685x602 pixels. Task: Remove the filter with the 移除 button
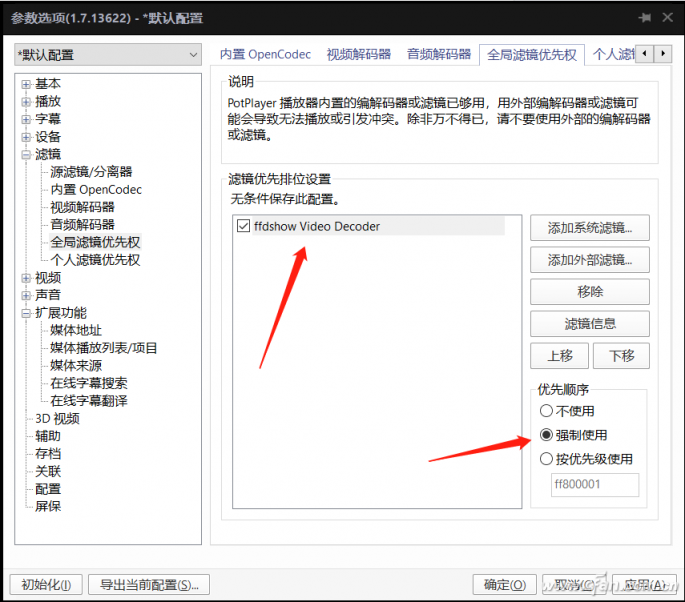(590, 292)
